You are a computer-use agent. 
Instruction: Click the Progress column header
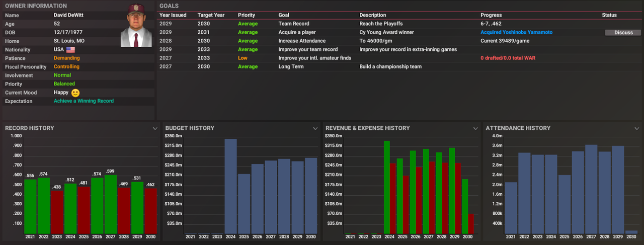(491, 15)
